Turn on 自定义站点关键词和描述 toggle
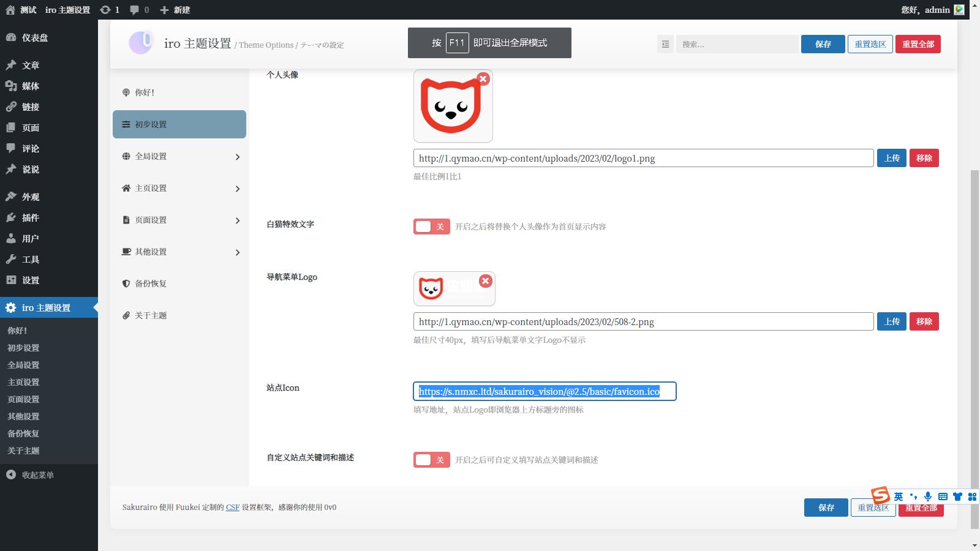This screenshot has height=551, width=980. (431, 459)
